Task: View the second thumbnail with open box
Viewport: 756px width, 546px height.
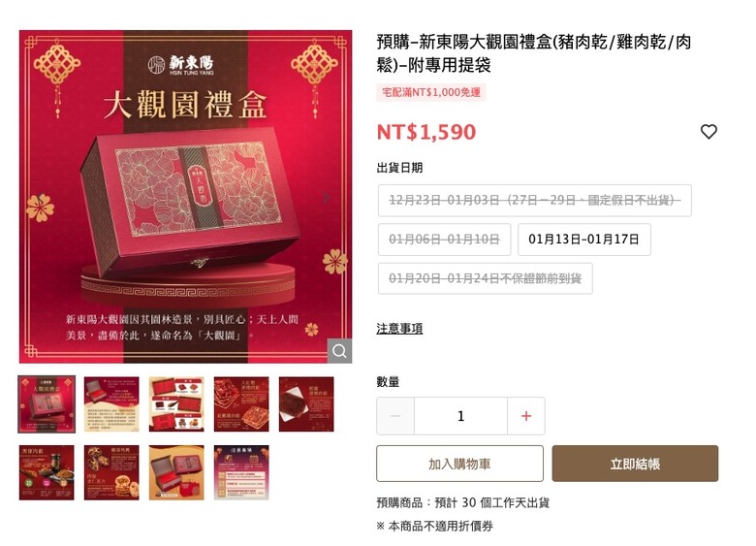Action: click(111, 404)
